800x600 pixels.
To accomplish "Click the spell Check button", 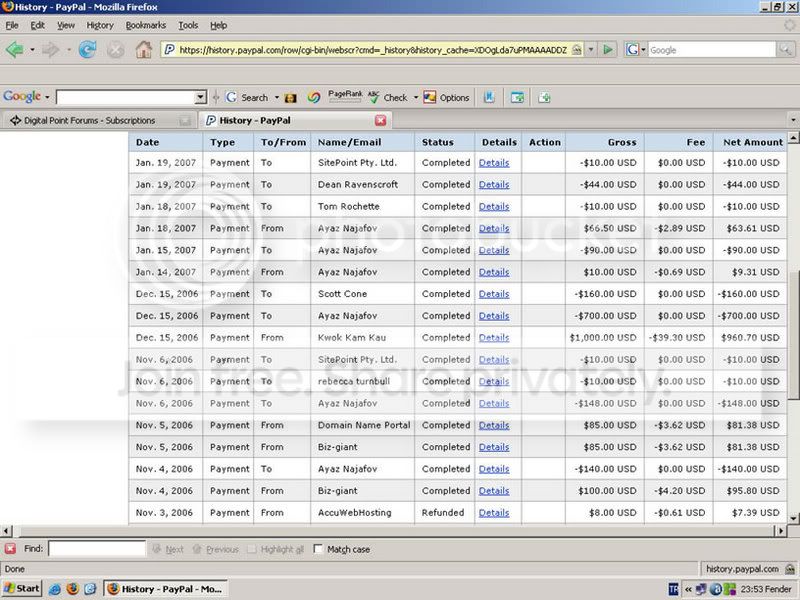I will tap(388, 97).
